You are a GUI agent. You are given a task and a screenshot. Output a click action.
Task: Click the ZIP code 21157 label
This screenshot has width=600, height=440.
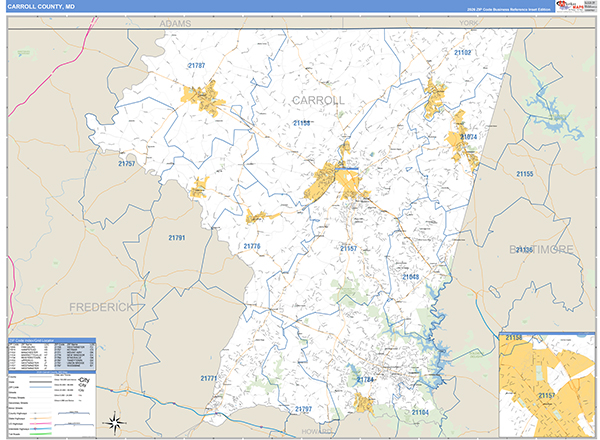[349, 247]
